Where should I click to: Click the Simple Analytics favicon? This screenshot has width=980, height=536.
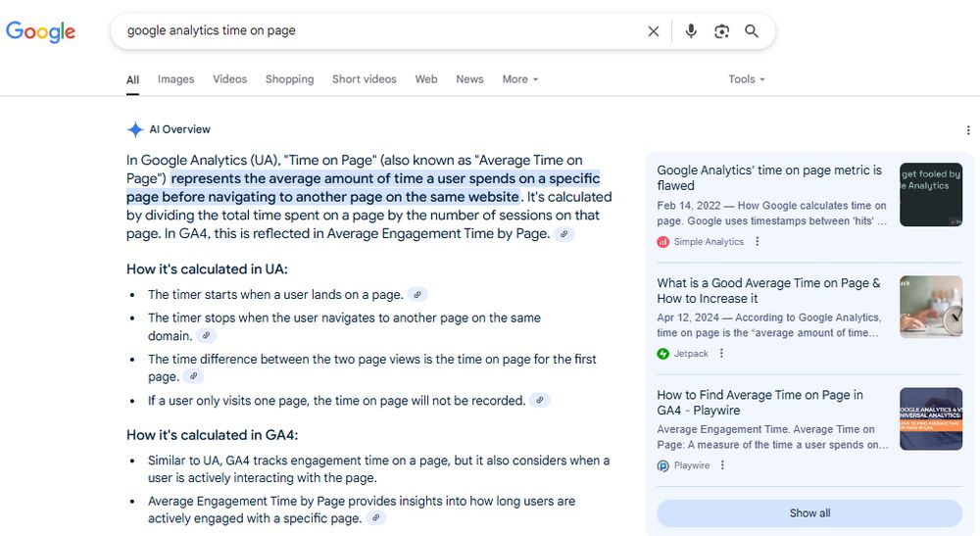tap(663, 242)
